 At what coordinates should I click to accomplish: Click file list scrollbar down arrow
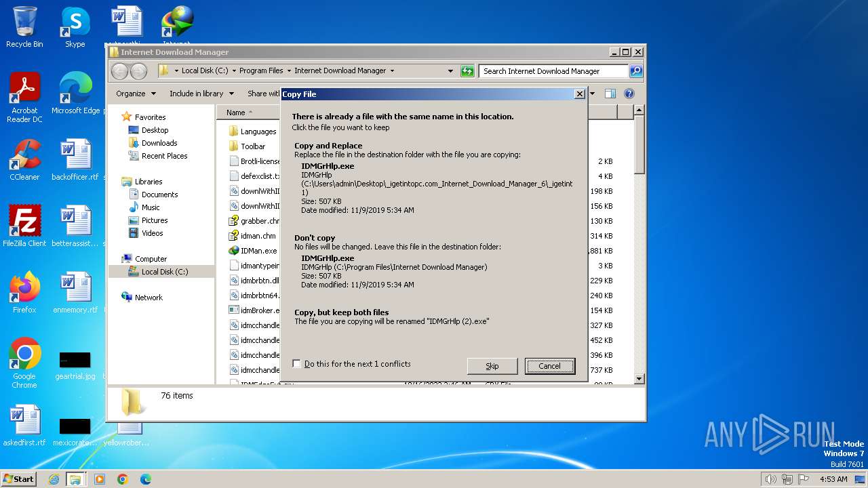click(x=639, y=379)
